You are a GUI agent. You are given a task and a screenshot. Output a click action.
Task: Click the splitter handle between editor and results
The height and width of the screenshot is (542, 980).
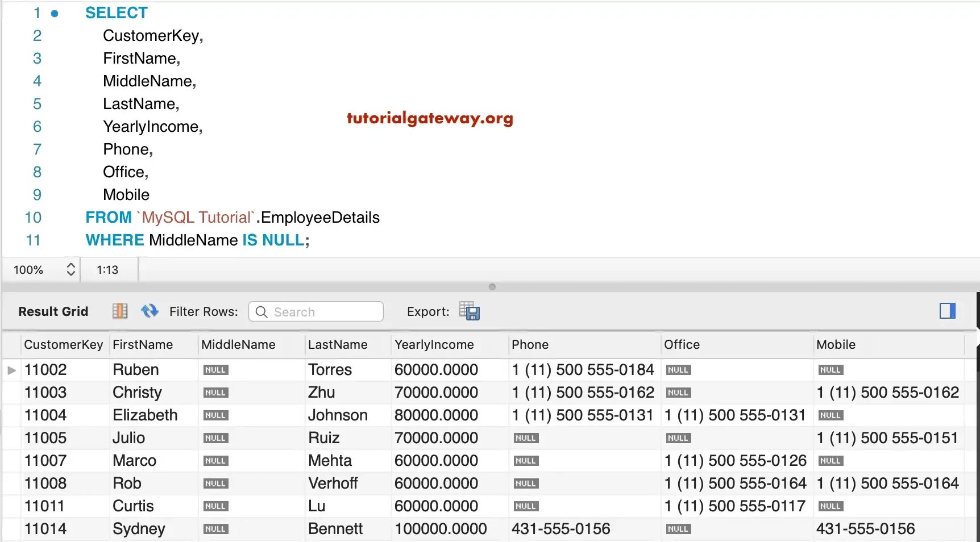[x=492, y=286]
